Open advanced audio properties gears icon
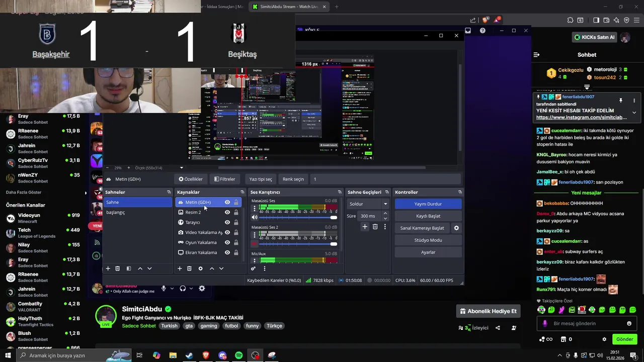 pyautogui.click(x=253, y=268)
